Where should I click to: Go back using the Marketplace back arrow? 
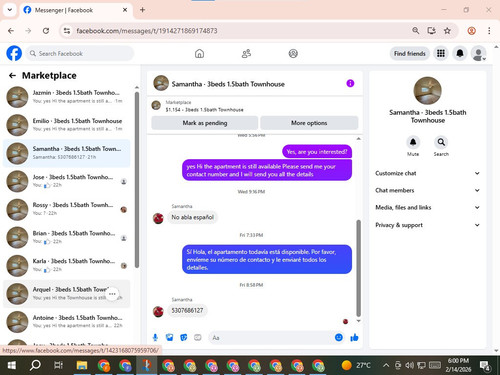pos(12,76)
